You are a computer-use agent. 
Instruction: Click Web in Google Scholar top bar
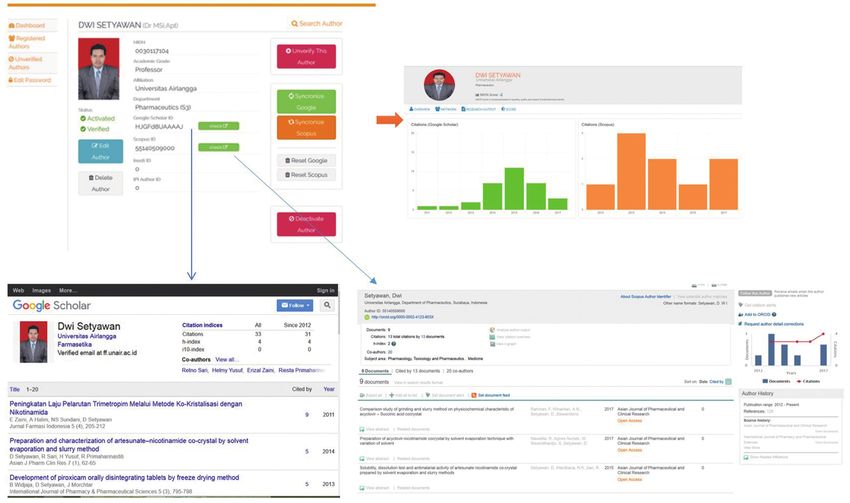pyautogui.click(x=18, y=291)
